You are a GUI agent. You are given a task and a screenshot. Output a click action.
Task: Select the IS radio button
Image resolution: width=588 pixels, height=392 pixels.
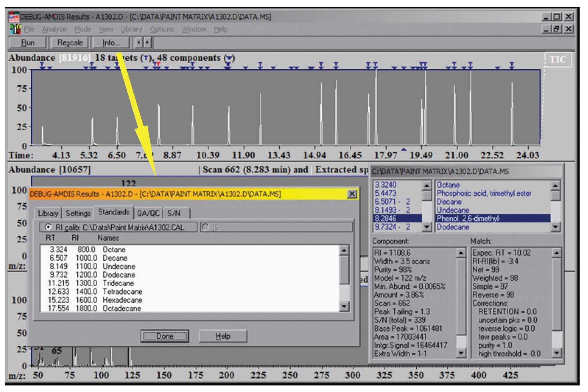tap(206, 227)
